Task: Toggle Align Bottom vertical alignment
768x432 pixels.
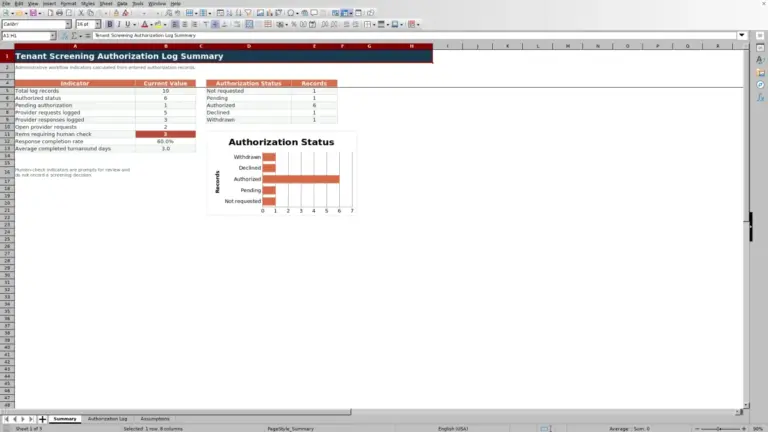Action: pos(224,24)
